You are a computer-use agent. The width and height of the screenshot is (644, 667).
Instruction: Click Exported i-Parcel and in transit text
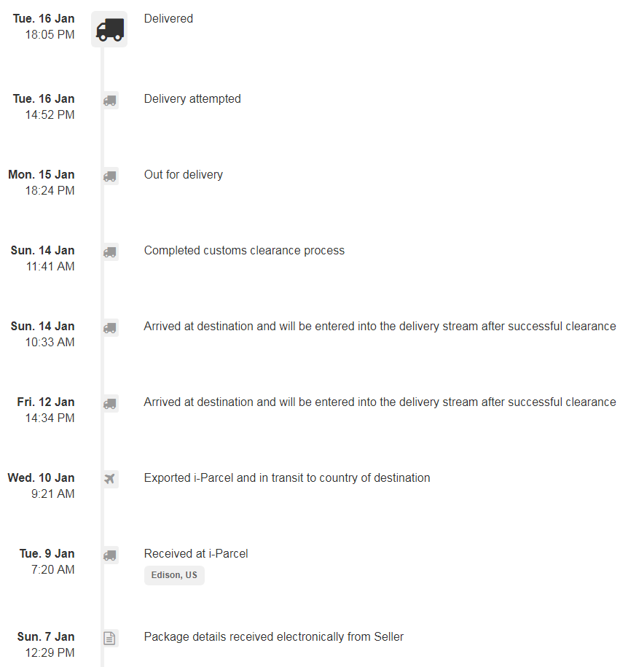[287, 478]
